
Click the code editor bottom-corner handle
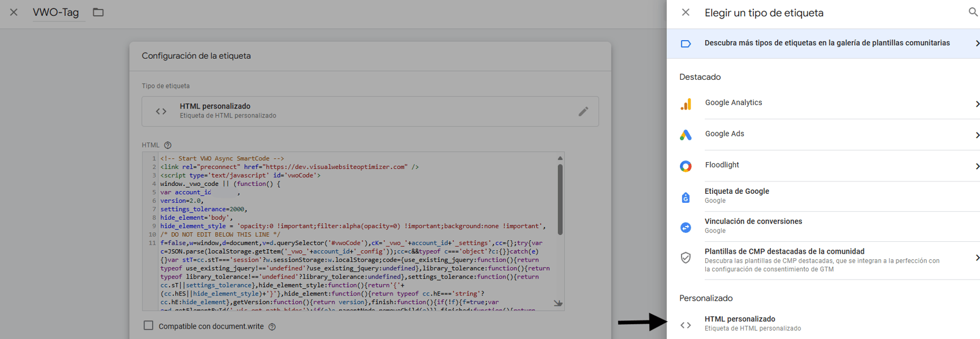click(x=558, y=303)
